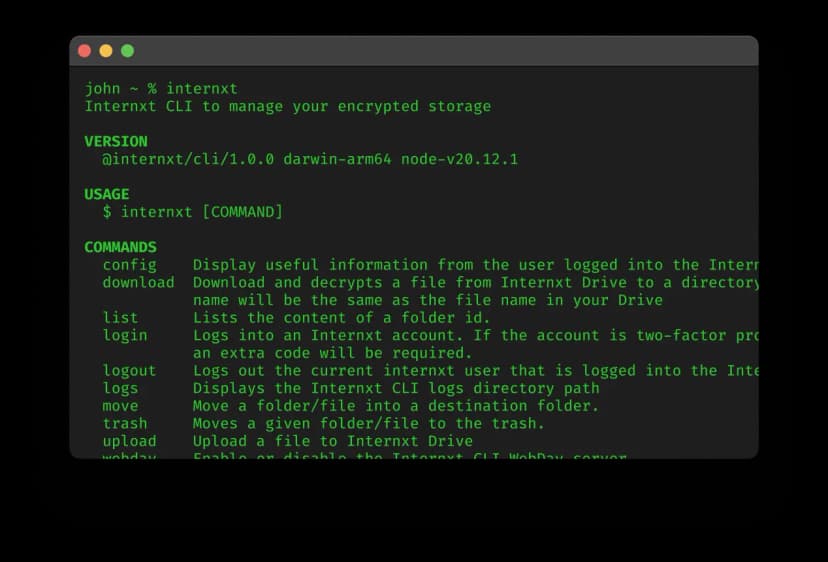Click the VERSION heading
828x562 pixels.
pyautogui.click(x=115, y=141)
